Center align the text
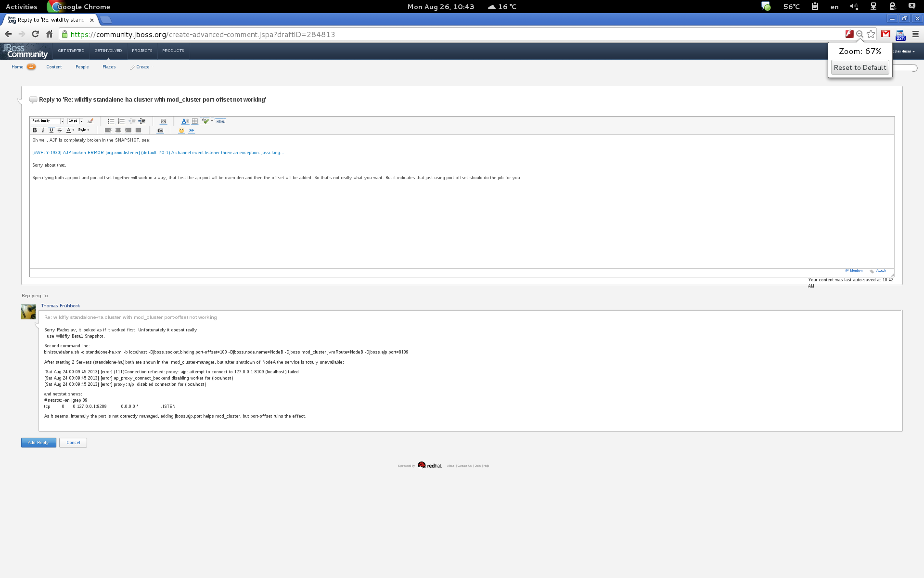 point(118,130)
